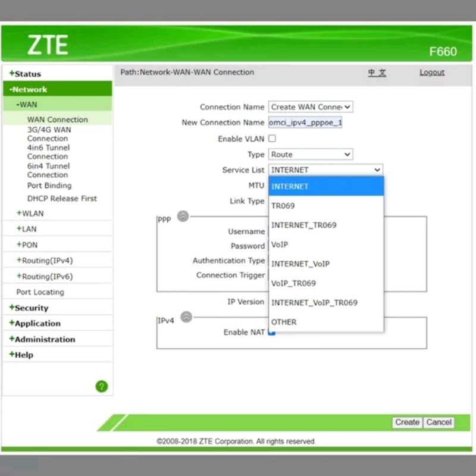The height and width of the screenshot is (476, 476).
Task: Open the Type dropdown set to Route
Action: pyautogui.click(x=310, y=155)
